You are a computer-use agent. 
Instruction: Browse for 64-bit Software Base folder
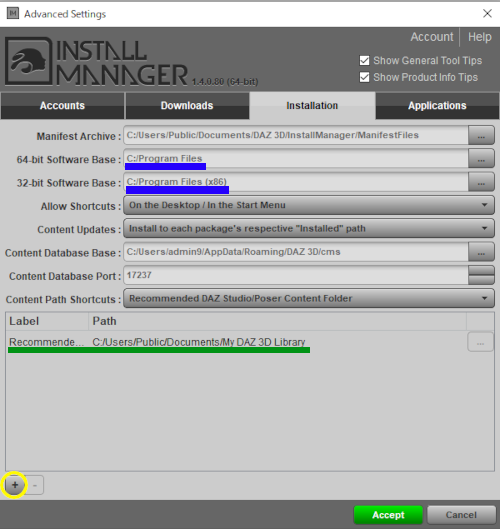[x=481, y=159]
